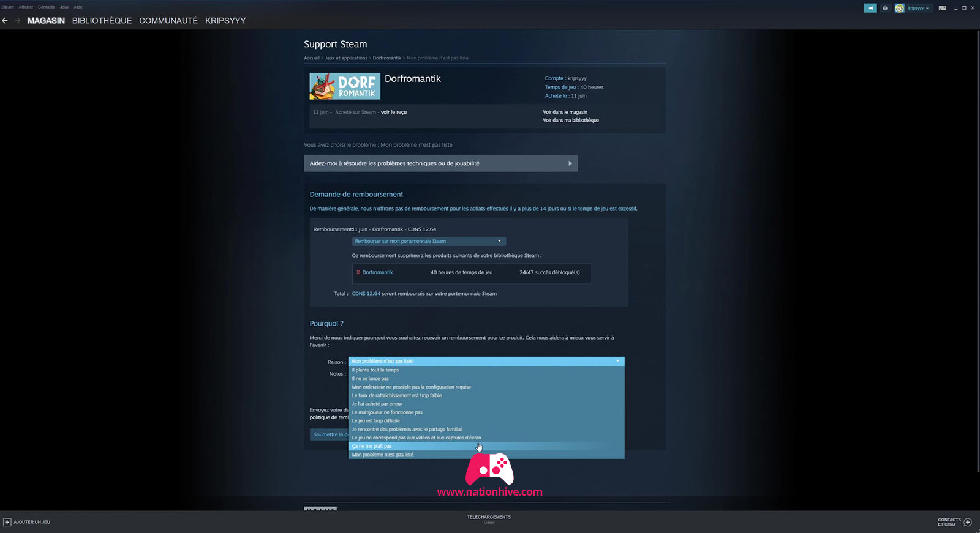Open the Steam announcements megaphone icon
Viewport: 980px width, 533px height.
[x=870, y=8]
